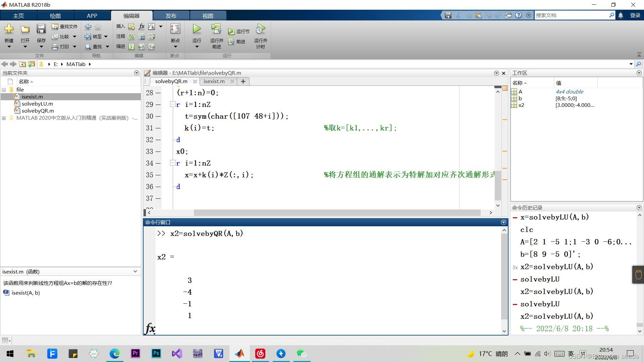Screen dimensions: 644x362
Task: Collapse the file folder tree node
Action: tap(4, 90)
